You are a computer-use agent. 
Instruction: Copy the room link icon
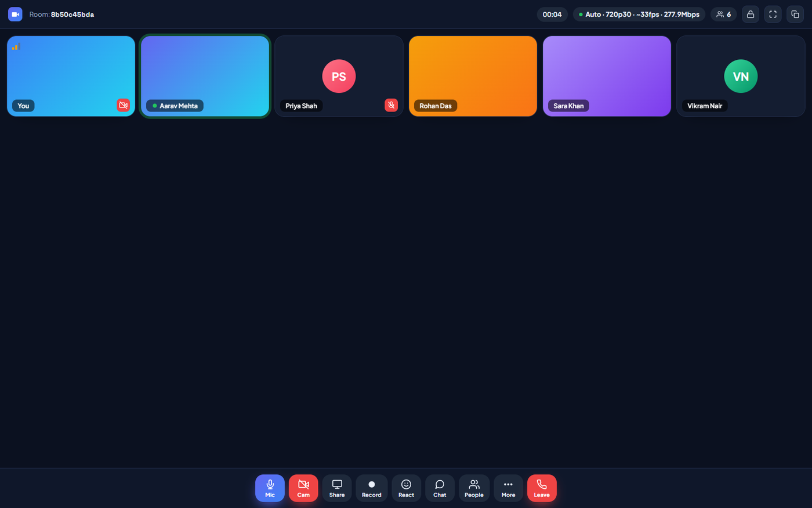pos(795,15)
